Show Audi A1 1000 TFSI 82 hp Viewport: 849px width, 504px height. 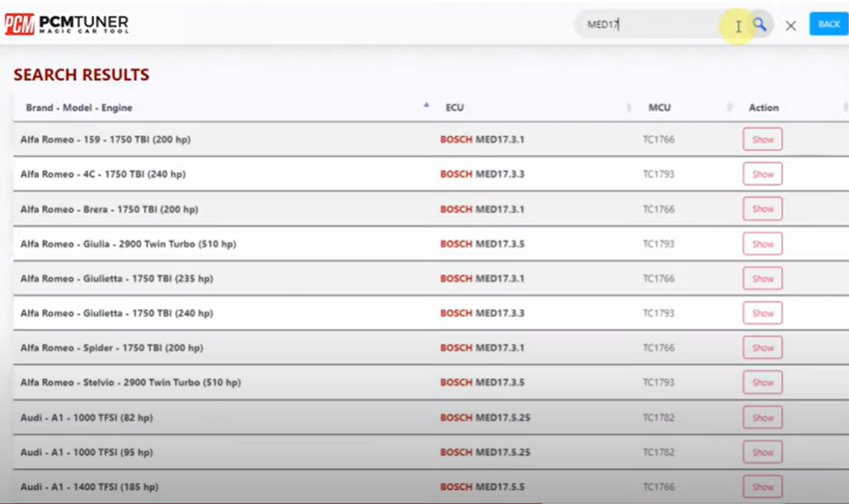pos(762,418)
